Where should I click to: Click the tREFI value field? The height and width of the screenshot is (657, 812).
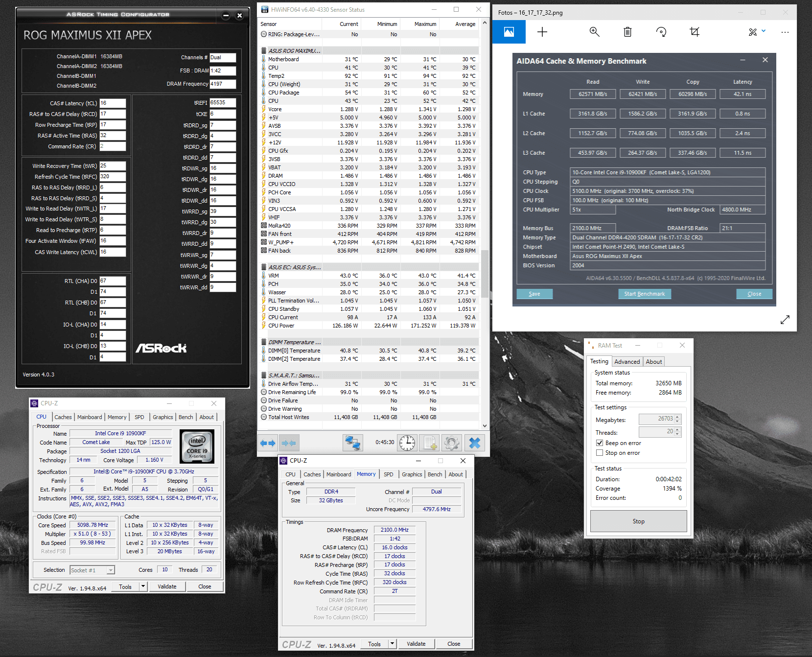tap(223, 103)
